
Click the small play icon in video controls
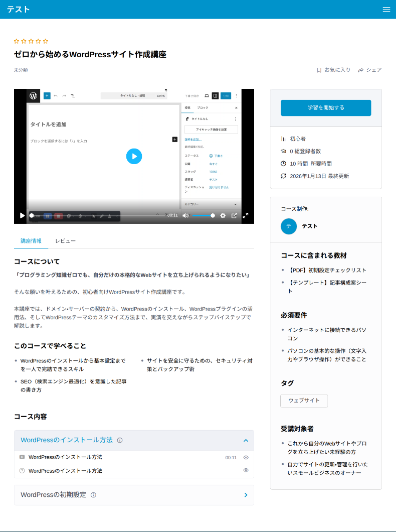[x=23, y=215]
